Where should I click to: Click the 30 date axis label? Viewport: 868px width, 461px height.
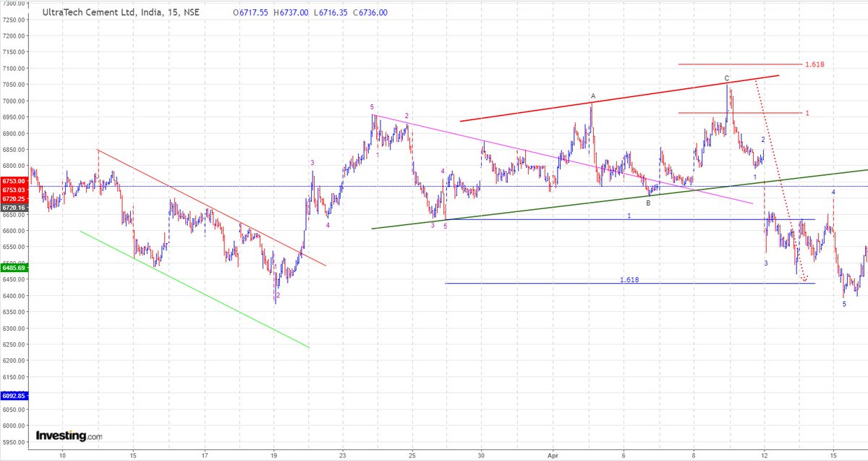pyautogui.click(x=481, y=456)
